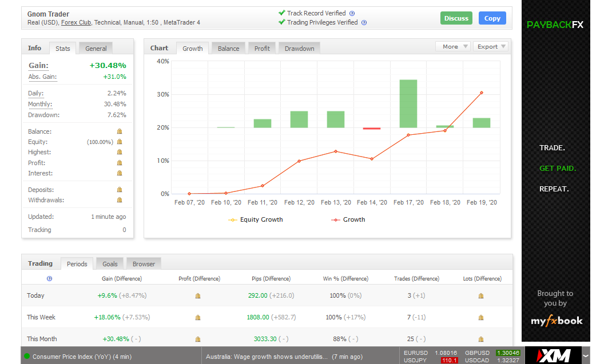Click the blue Copy button
The width and height of the screenshot is (612, 364).
(492, 18)
